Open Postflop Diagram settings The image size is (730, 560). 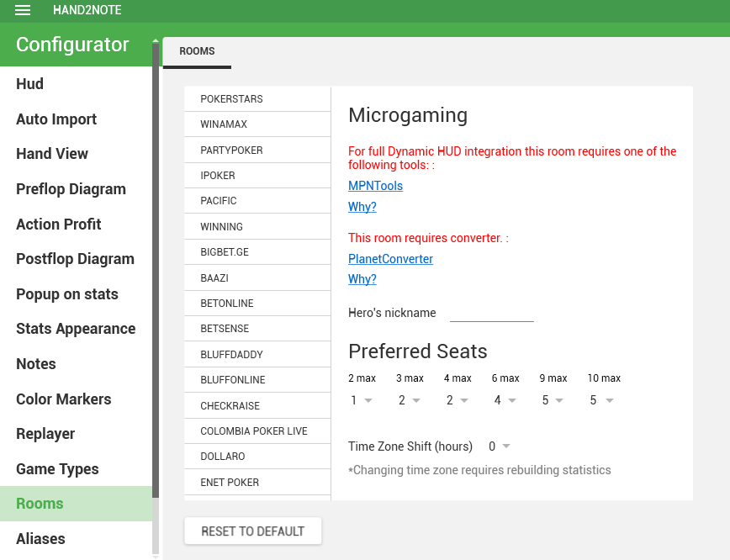[x=75, y=259]
